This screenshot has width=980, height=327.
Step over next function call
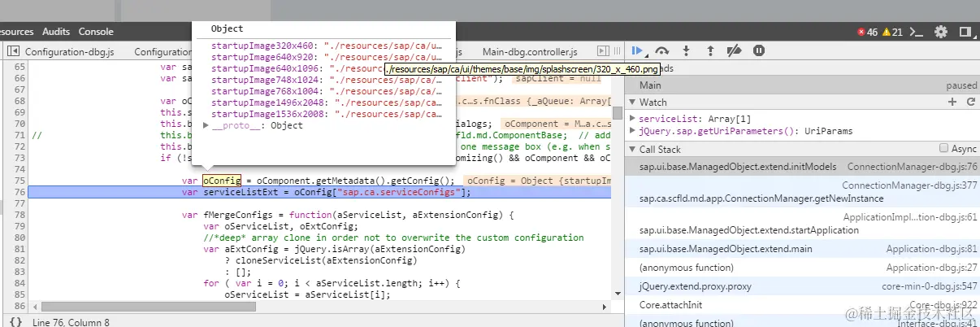coord(662,50)
